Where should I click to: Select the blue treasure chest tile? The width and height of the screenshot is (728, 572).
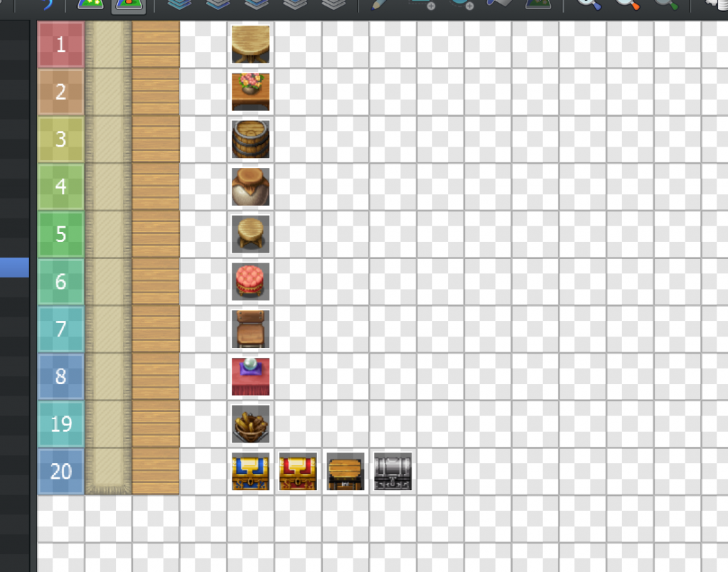[x=250, y=472]
